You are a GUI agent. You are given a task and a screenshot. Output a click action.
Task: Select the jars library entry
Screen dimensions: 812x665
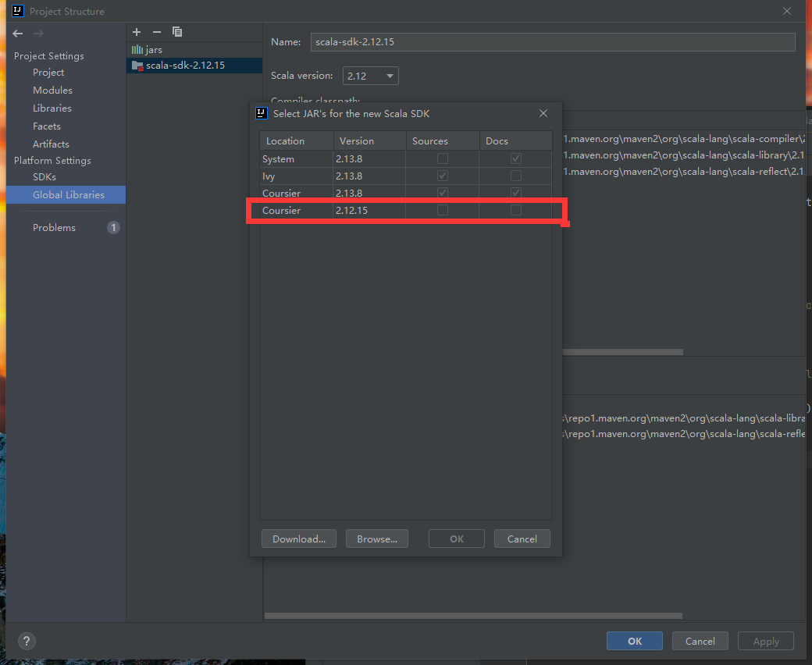[194, 50]
